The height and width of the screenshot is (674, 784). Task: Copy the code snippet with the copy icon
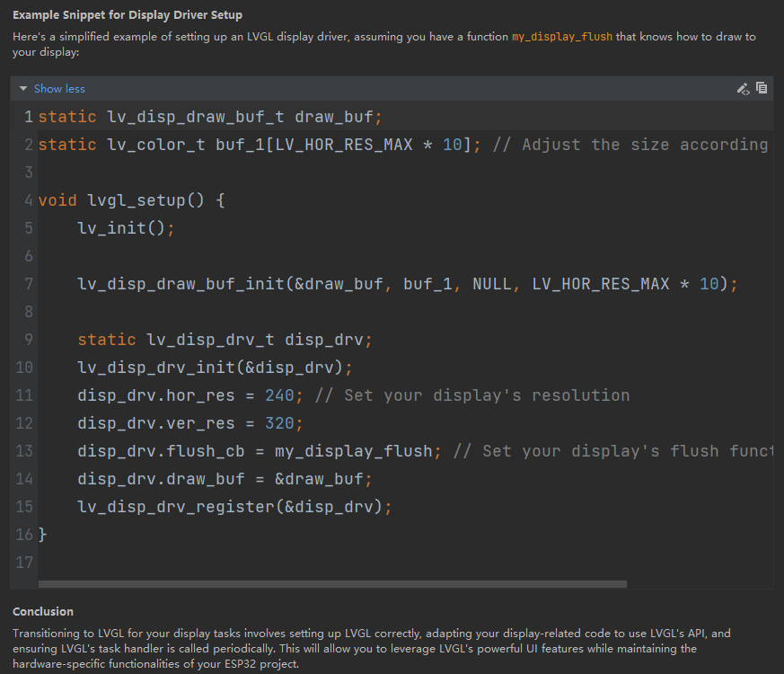762,88
